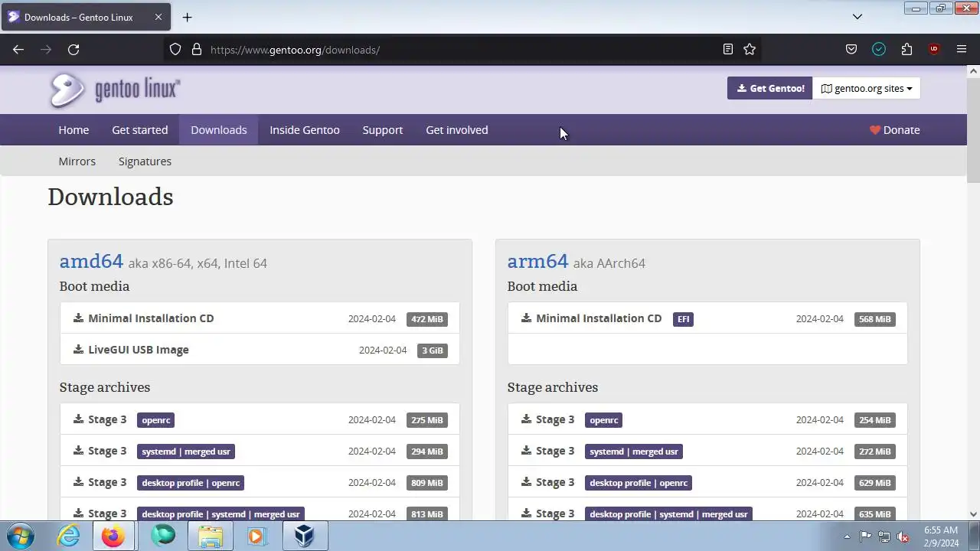Open the Windows Start button
Image resolution: width=980 pixels, height=551 pixels.
click(x=21, y=536)
